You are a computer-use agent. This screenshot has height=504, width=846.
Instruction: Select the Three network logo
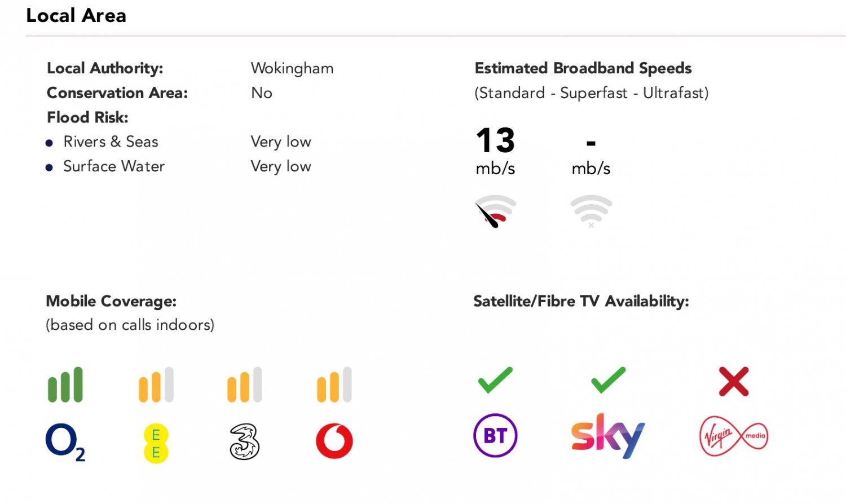(x=244, y=442)
